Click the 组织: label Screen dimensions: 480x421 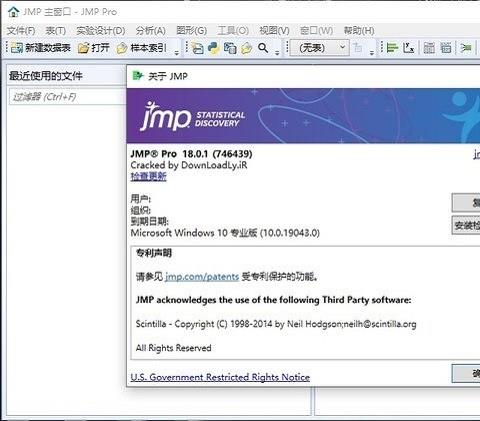pos(141,210)
